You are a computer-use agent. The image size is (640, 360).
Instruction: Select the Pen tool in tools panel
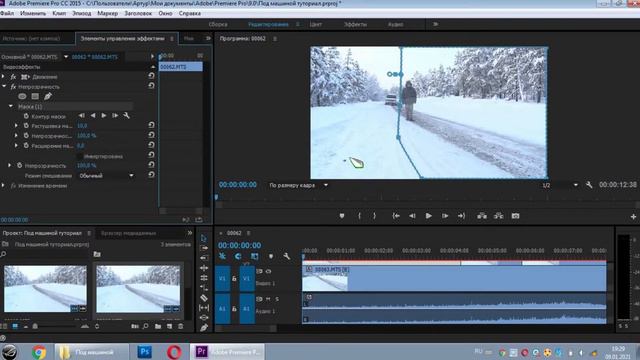(204, 327)
